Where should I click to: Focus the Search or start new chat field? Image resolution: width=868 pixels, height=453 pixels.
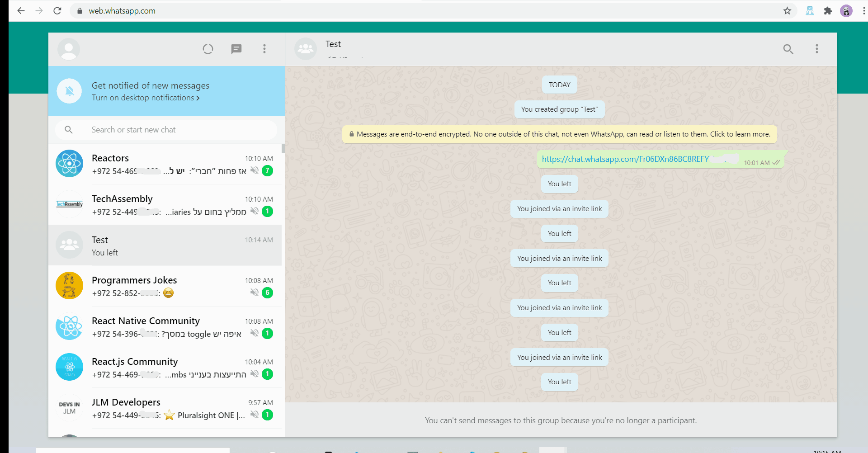(166, 130)
